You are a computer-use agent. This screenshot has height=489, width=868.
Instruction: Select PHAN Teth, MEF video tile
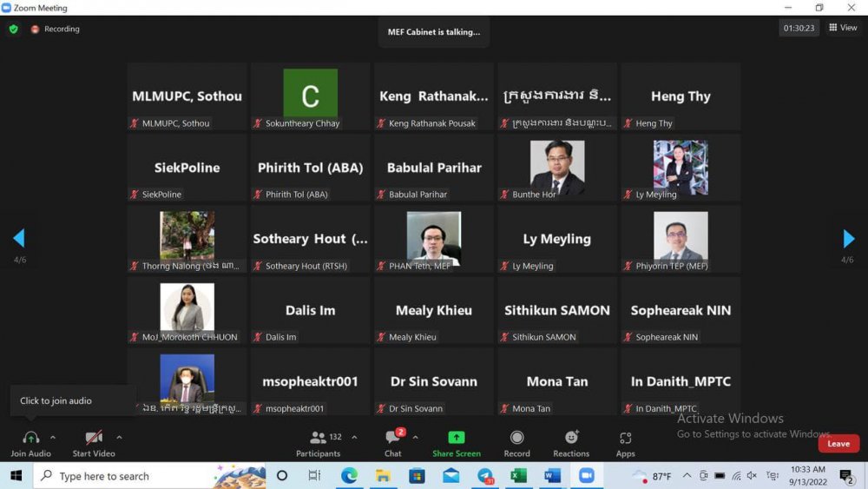pos(433,239)
